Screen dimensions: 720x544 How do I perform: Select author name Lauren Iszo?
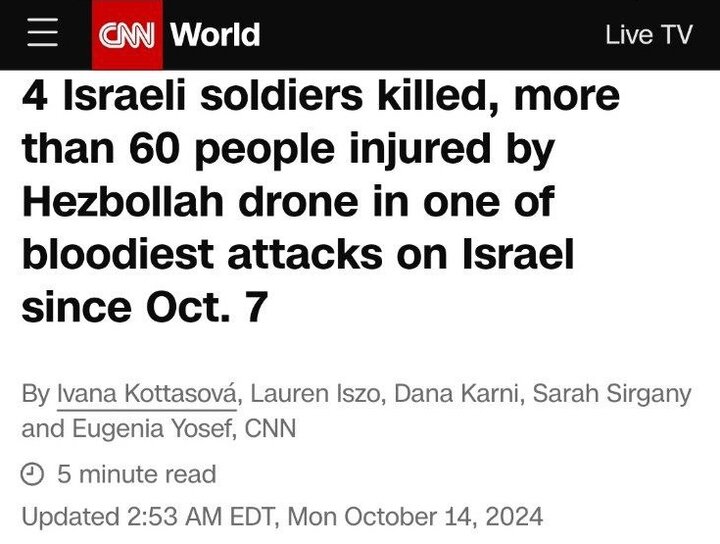[315, 393]
